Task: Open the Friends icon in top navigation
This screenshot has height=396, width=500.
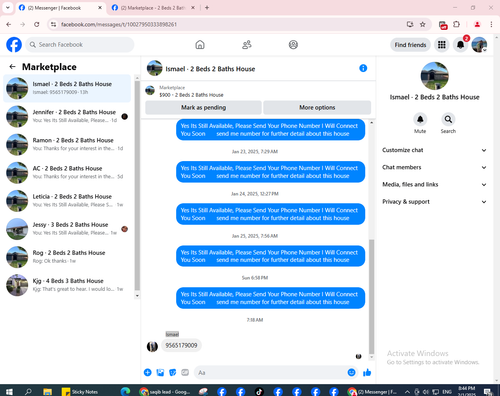Action: tap(247, 45)
